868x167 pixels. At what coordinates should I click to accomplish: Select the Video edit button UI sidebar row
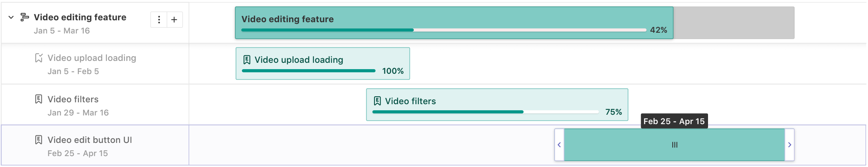[x=90, y=140]
